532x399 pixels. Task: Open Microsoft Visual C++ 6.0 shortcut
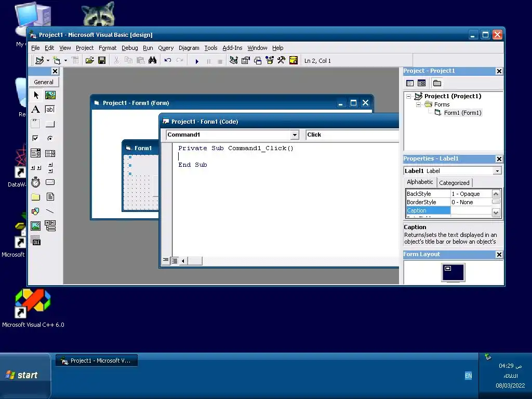[x=33, y=308]
